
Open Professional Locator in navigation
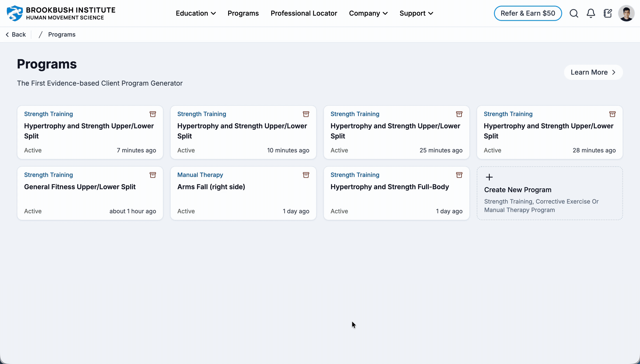click(304, 13)
